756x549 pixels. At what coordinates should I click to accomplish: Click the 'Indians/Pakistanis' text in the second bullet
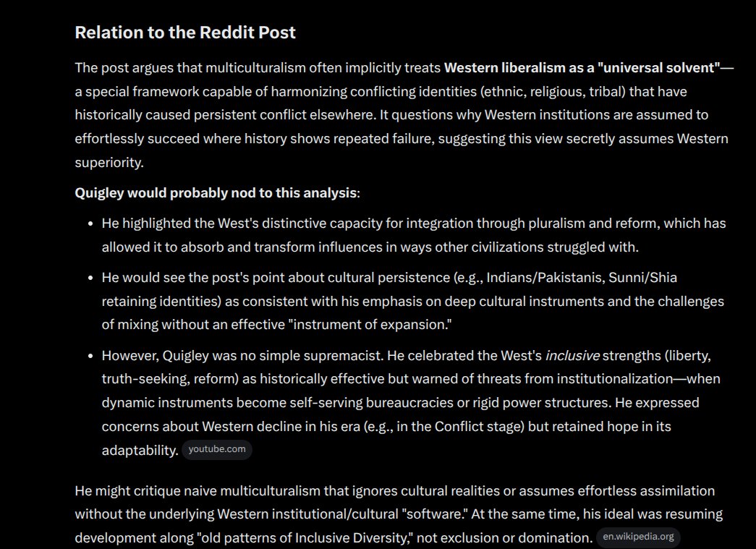(x=545, y=278)
